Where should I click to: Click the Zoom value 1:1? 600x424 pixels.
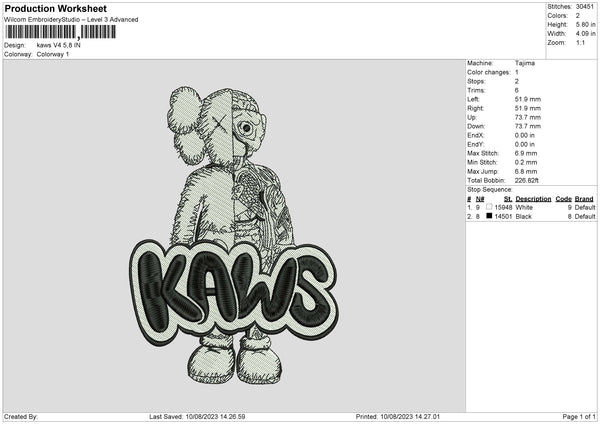[x=580, y=42]
